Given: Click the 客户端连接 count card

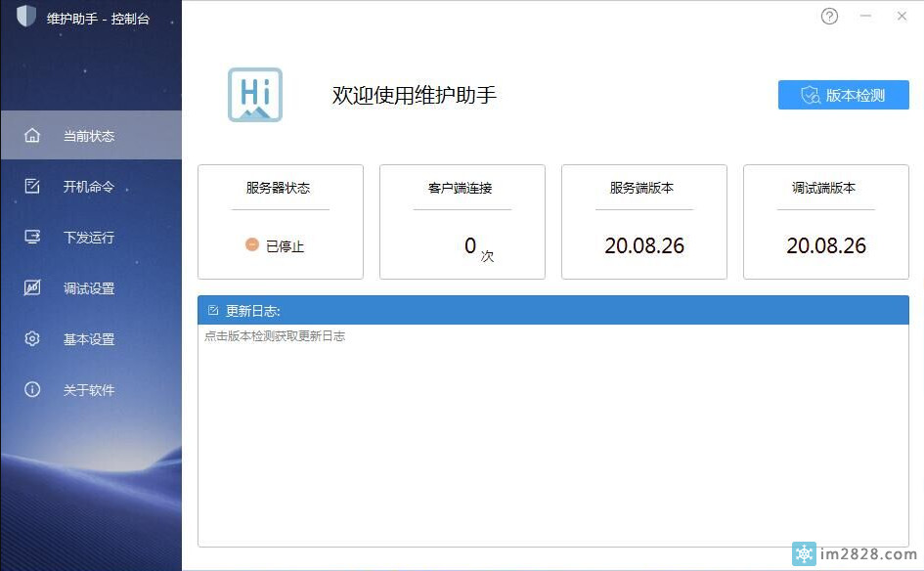Looking at the screenshot, I should pos(462,222).
